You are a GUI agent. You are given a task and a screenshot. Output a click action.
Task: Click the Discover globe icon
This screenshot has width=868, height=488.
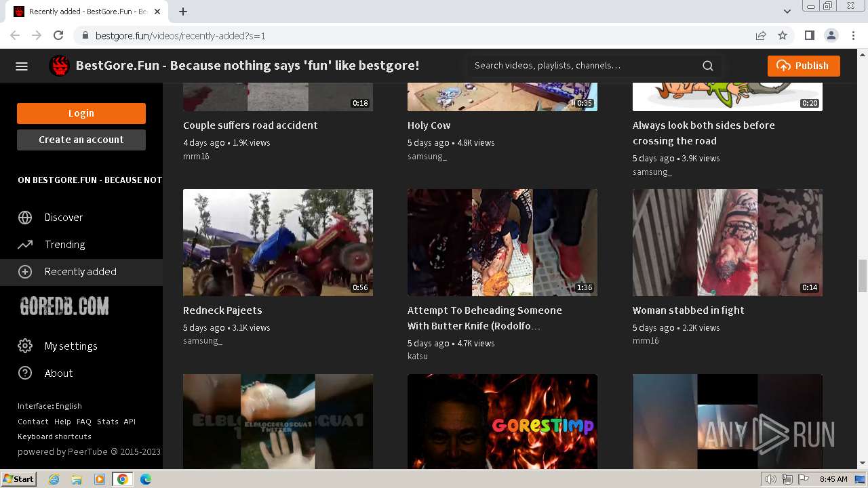pos(25,218)
